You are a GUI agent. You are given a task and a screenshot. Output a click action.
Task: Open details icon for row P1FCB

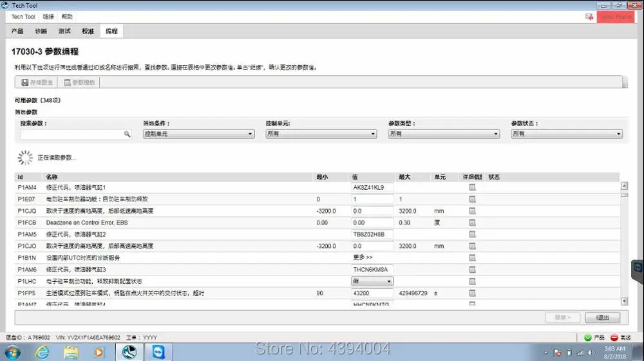[472, 223]
